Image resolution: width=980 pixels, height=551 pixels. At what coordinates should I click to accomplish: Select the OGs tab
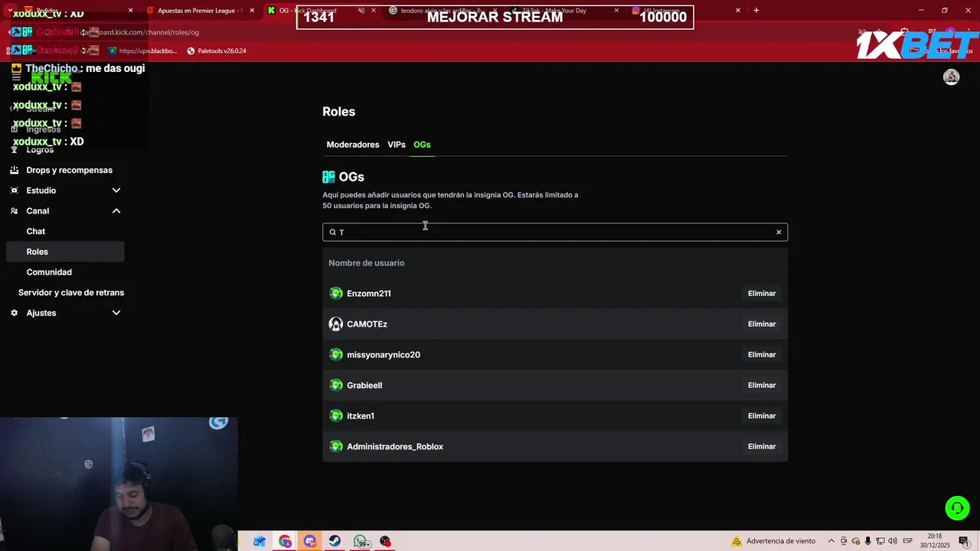pos(422,145)
